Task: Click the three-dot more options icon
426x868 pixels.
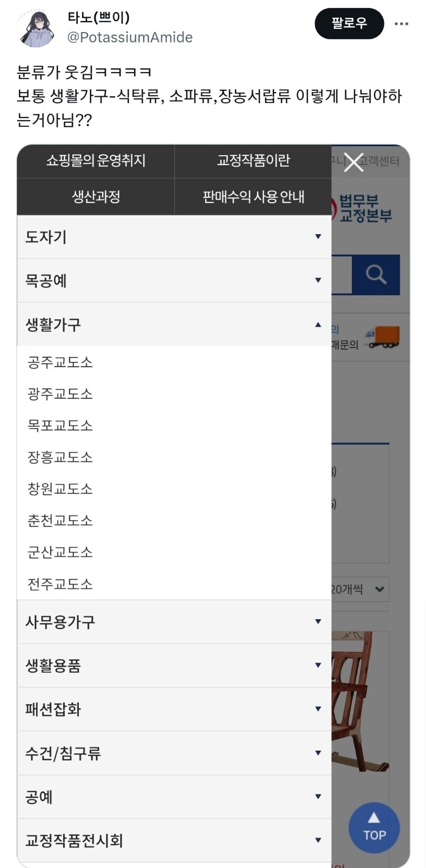Action: click(x=401, y=24)
